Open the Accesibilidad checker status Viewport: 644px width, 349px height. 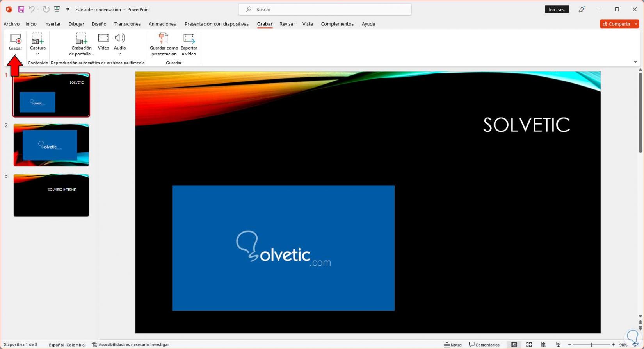(x=130, y=345)
